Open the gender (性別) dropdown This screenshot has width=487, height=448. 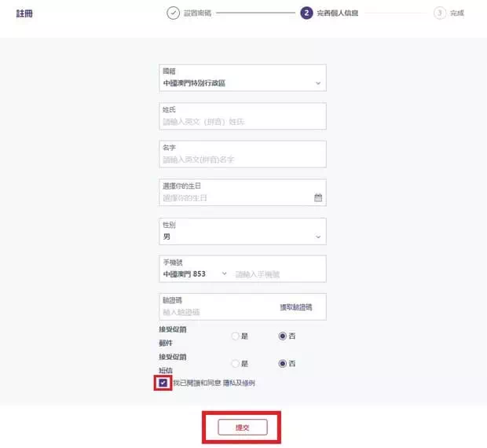pos(243,231)
